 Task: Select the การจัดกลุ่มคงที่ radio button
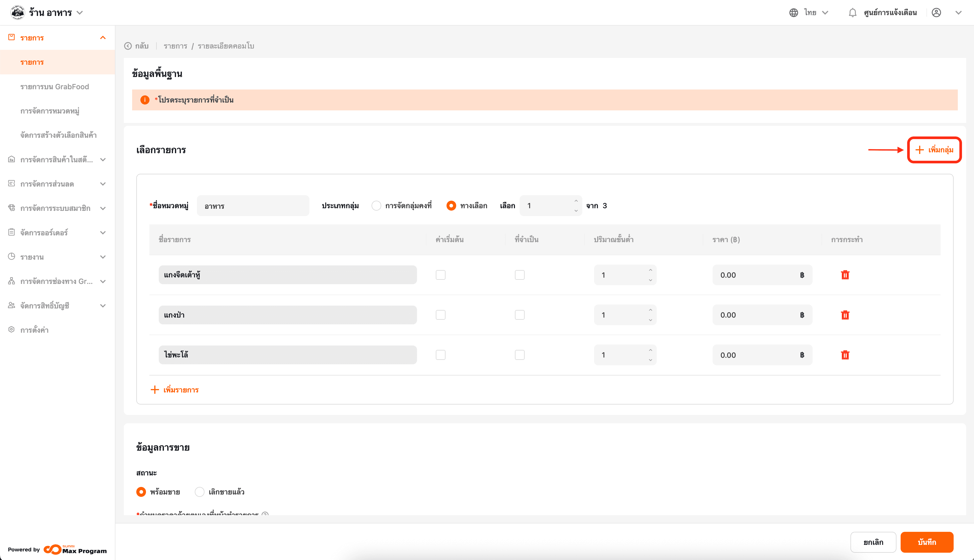(x=376, y=206)
